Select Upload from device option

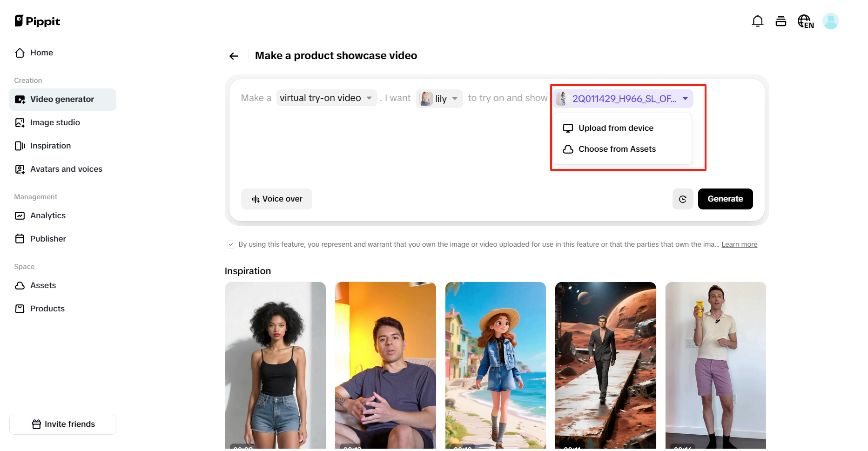pos(615,128)
